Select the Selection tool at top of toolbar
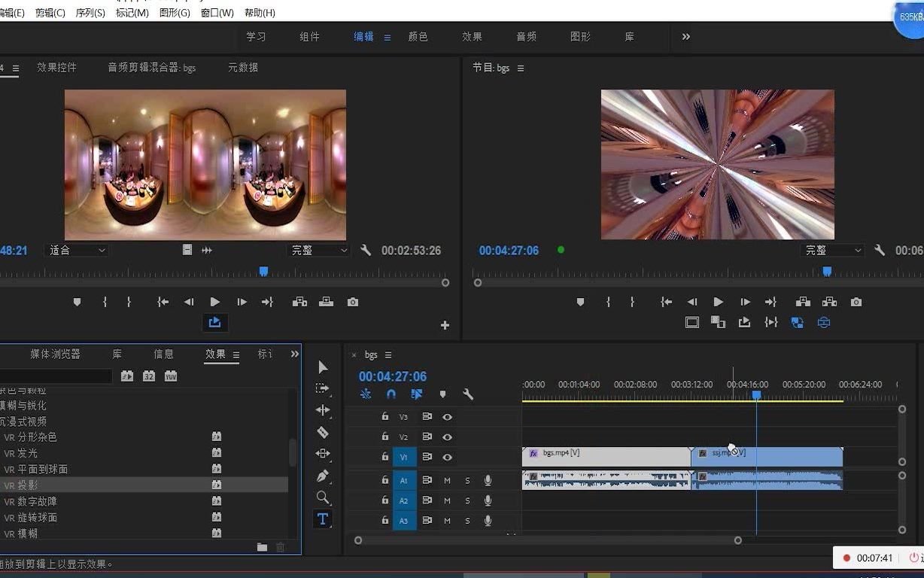Screen dimensions: 924x578 point(323,367)
